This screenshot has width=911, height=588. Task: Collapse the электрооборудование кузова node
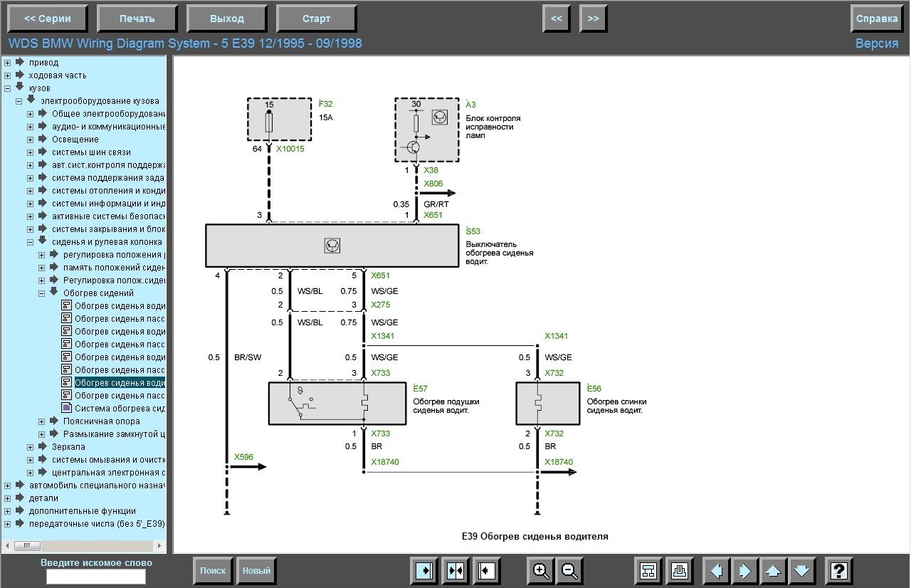coord(19,101)
